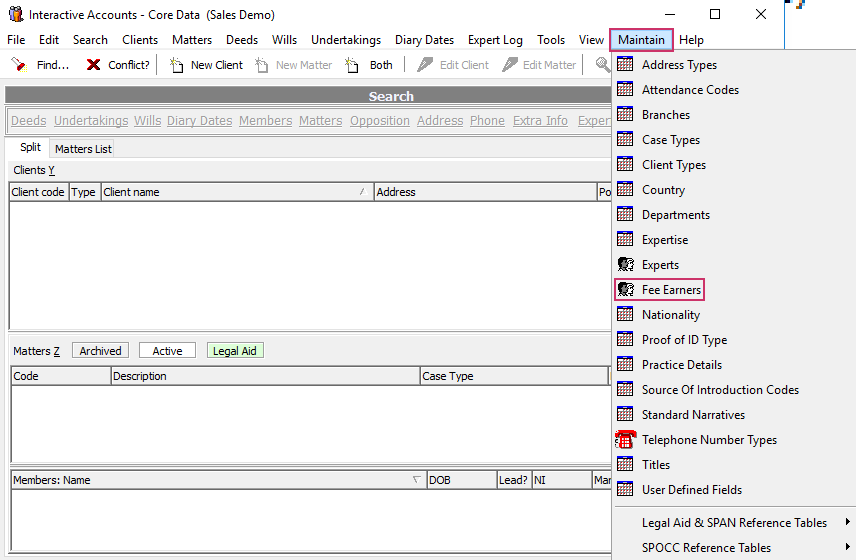This screenshot has width=856, height=560.
Task: Open the Tools menu
Action: [x=551, y=40]
